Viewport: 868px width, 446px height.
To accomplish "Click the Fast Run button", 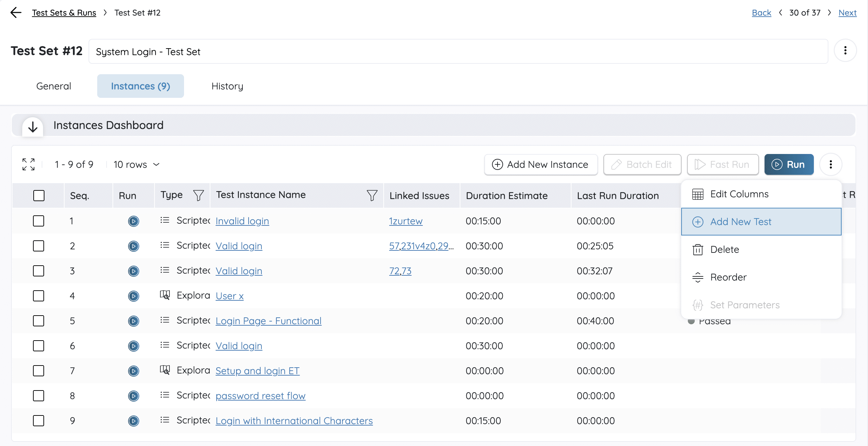I will click(723, 164).
